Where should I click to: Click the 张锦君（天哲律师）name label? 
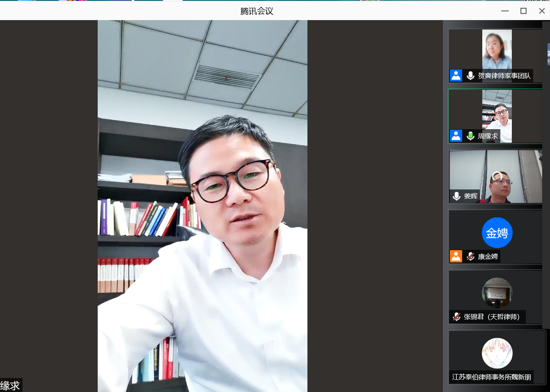coord(492,317)
